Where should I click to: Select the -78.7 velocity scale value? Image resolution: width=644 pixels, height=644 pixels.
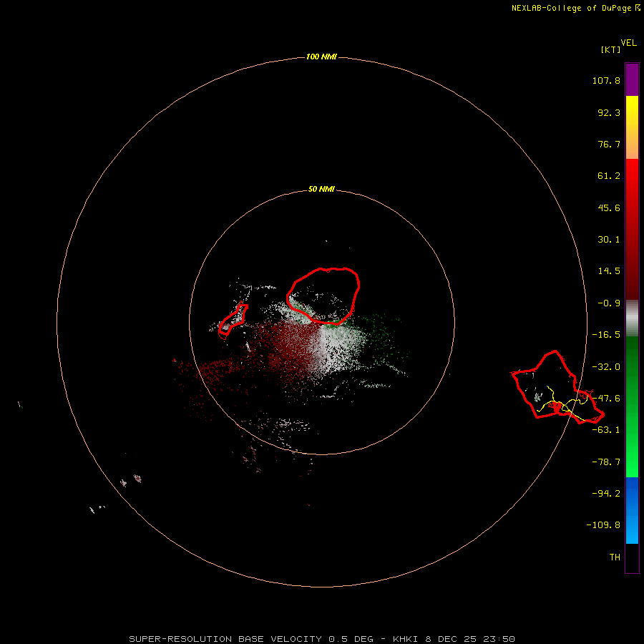(606, 462)
